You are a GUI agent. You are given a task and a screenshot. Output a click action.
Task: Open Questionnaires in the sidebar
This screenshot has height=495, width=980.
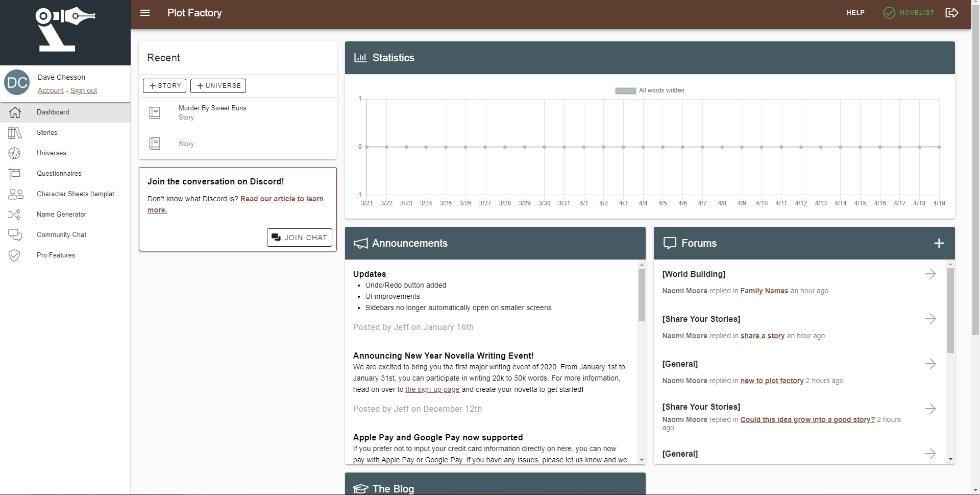point(59,174)
